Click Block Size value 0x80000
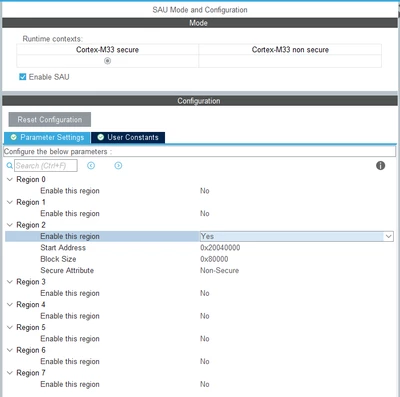This screenshot has width=400, height=397. click(214, 259)
